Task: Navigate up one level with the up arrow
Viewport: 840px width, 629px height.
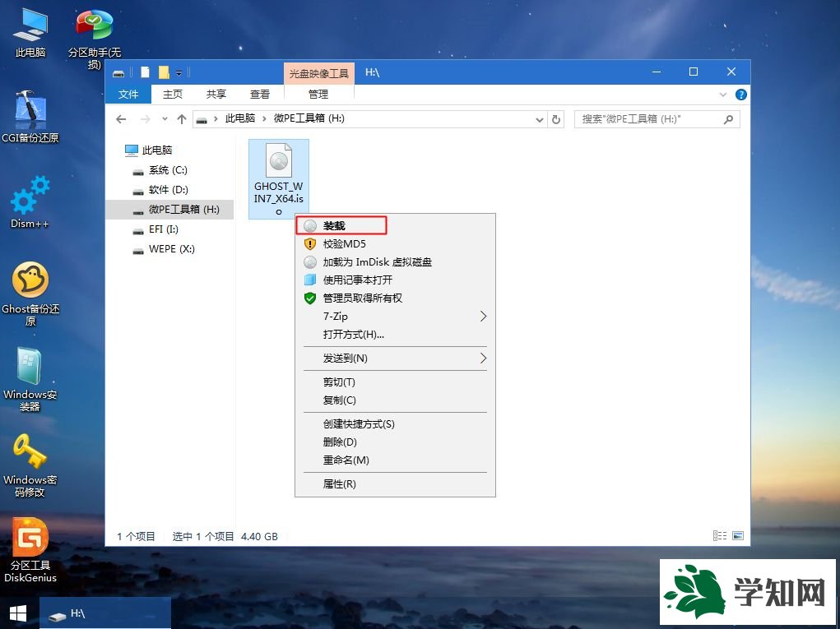Action: pyautogui.click(x=182, y=118)
